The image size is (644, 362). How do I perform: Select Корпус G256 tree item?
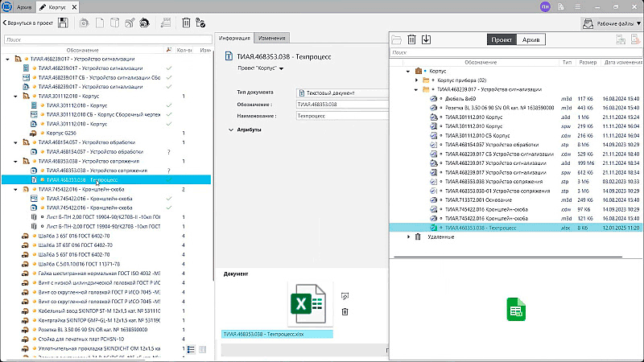click(x=61, y=133)
